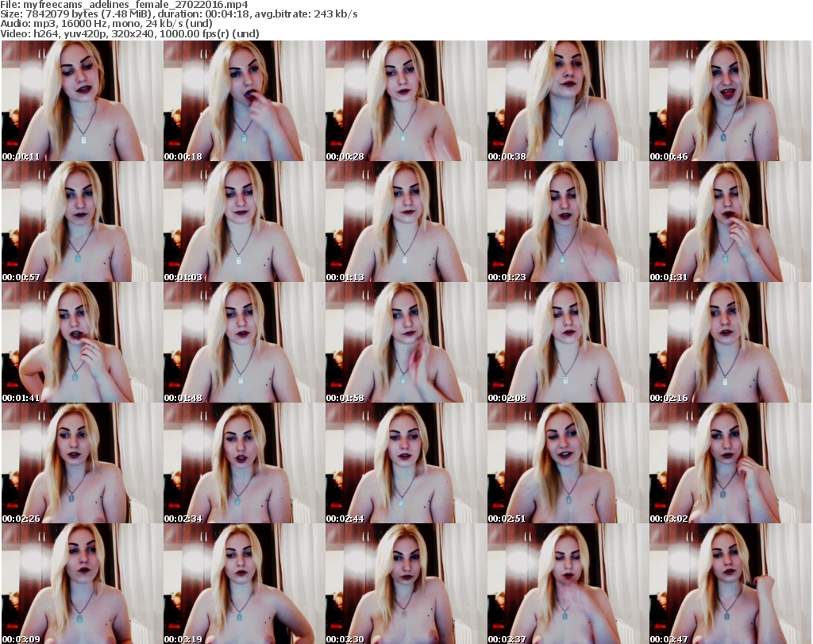Click the frame thumbnail stamped 00:01:23
Screen dimensions: 813x644
[x=568, y=222]
